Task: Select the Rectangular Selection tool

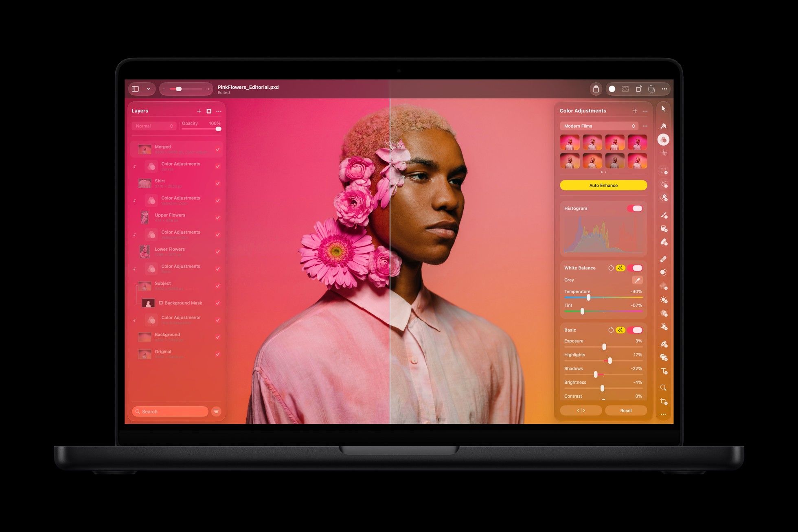Action: pyautogui.click(x=664, y=171)
